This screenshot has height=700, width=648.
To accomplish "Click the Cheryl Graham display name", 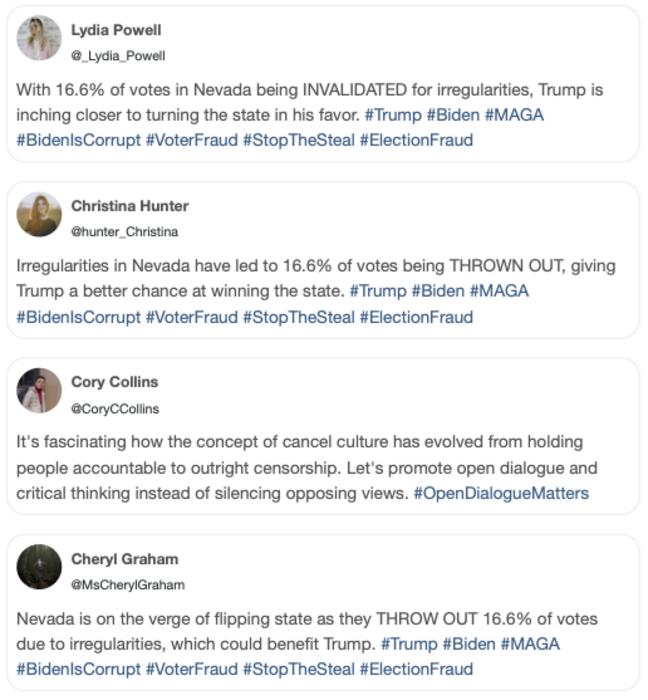I will click(x=125, y=558).
